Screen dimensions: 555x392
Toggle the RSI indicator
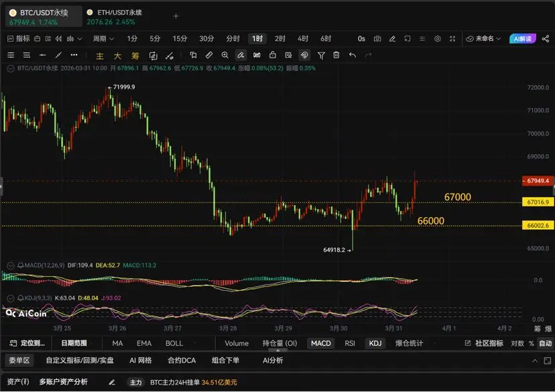pyautogui.click(x=350, y=343)
